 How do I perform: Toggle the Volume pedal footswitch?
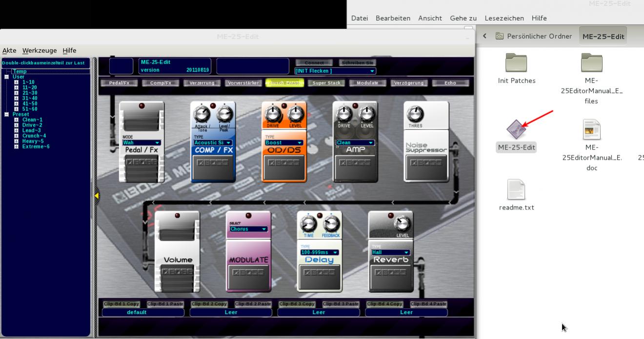[x=177, y=277]
